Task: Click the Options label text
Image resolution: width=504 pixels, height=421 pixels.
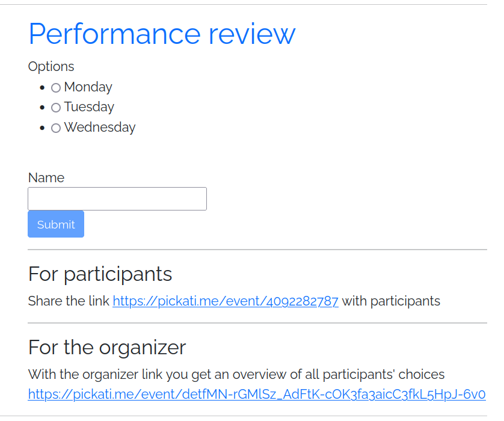Action: pos(51,67)
